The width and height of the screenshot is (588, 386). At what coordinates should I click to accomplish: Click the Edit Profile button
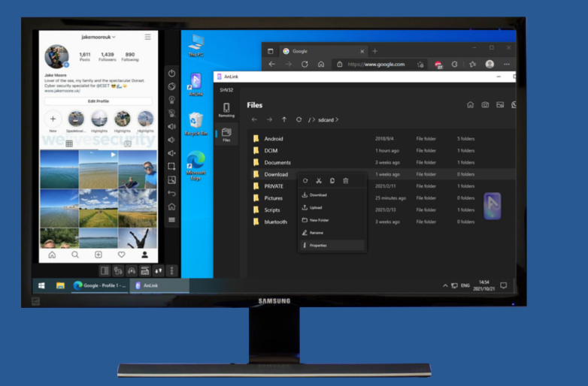(98, 101)
